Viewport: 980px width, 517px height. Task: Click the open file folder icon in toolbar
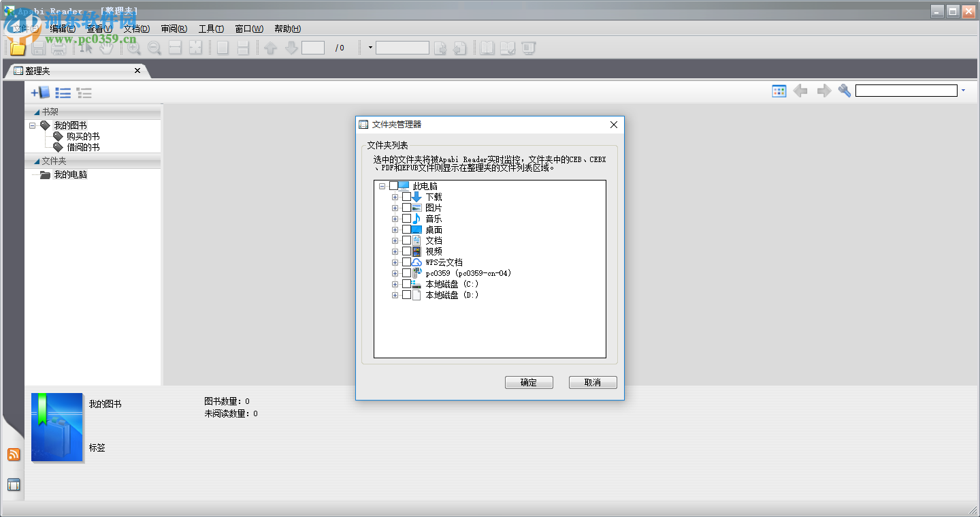(x=17, y=48)
